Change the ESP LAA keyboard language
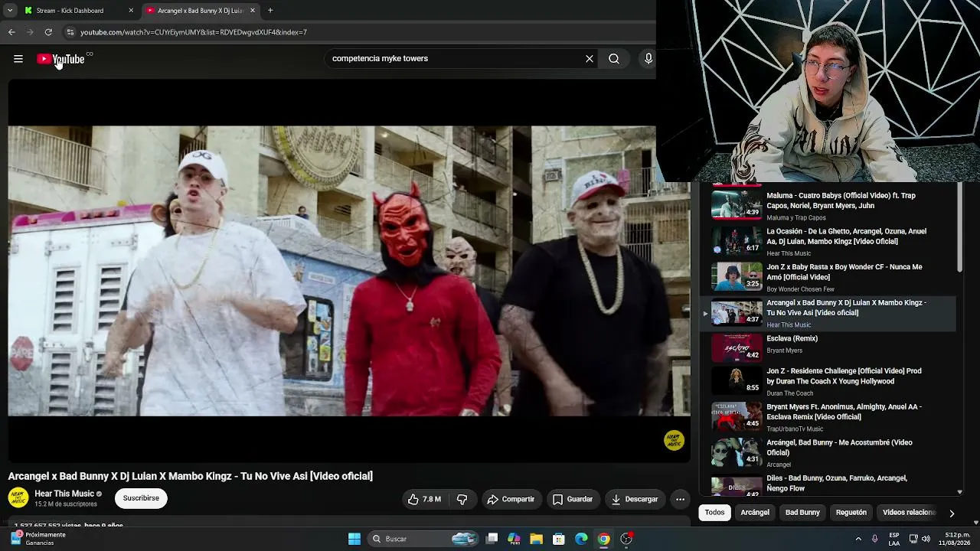 coord(894,539)
